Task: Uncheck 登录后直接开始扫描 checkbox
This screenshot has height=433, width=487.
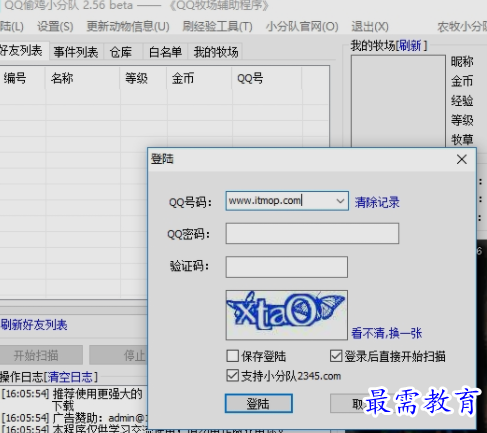Action: pos(336,356)
